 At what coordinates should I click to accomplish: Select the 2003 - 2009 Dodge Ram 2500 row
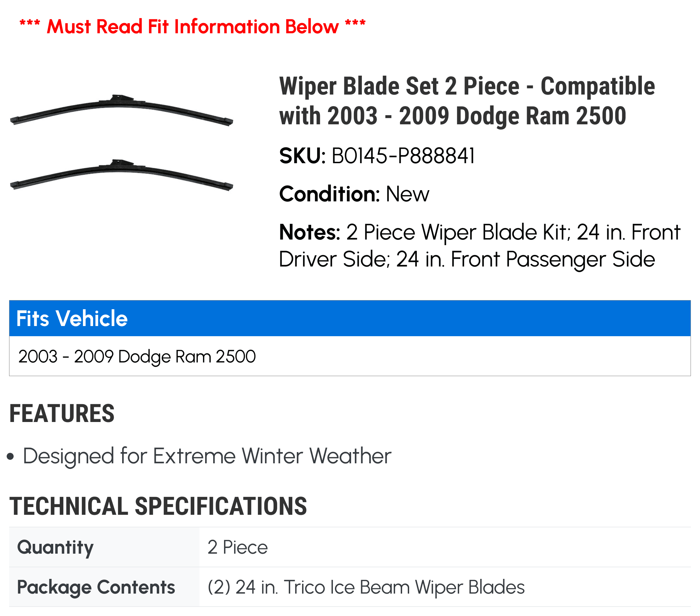350,356
